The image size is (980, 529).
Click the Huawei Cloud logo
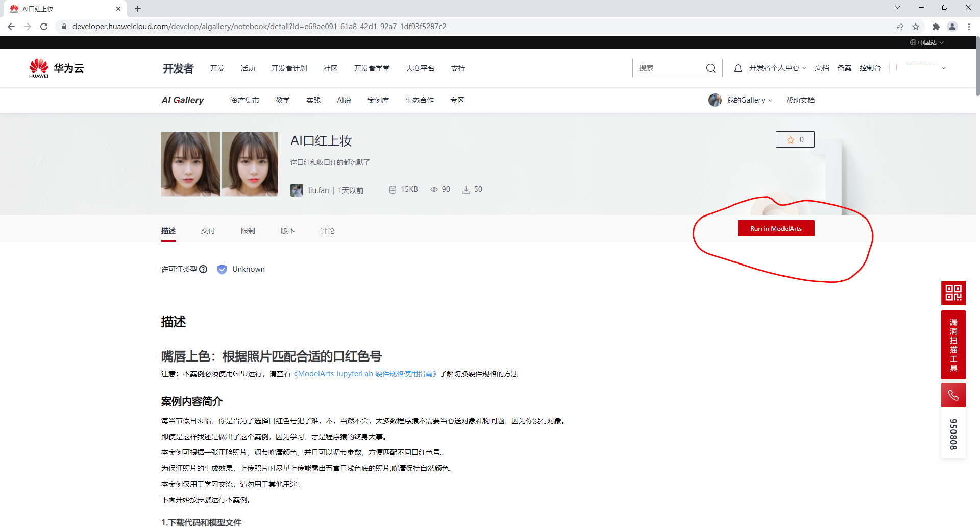pos(56,67)
